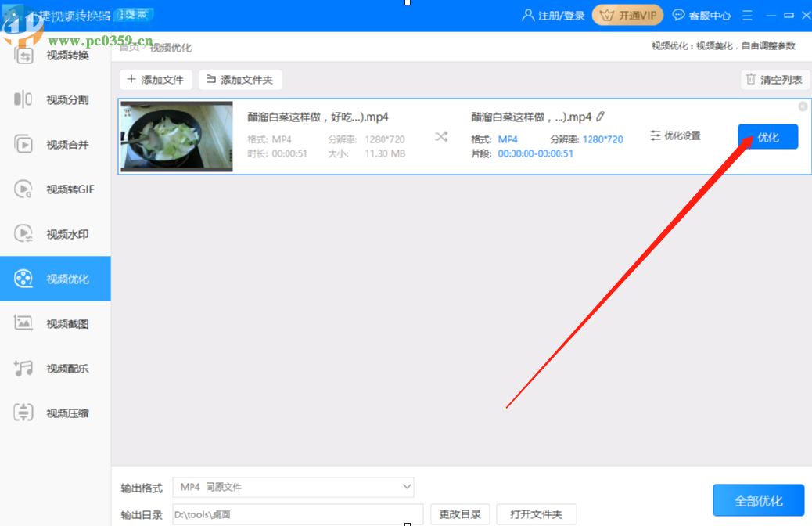Maximize the application window

[x=789, y=16]
